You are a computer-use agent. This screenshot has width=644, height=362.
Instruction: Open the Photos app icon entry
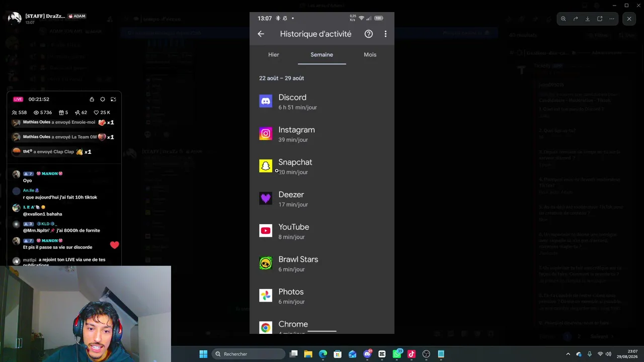tap(266, 296)
